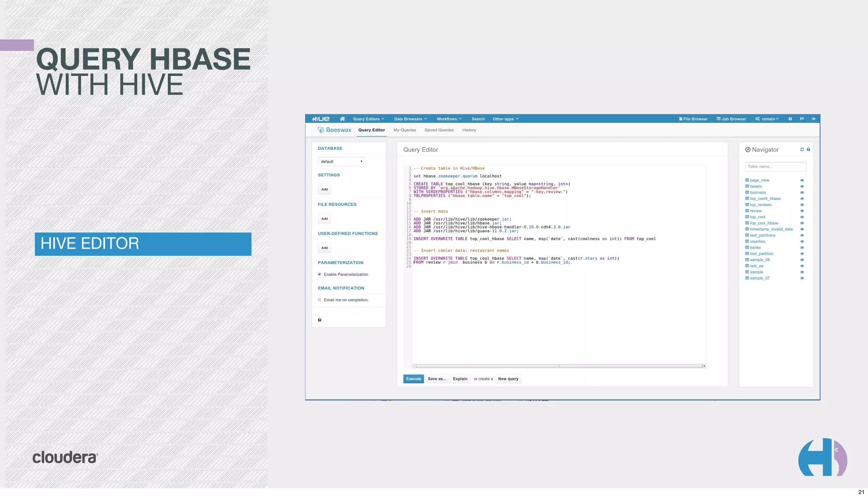This screenshot has width=868, height=497.
Task: Switch to History tab
Action: [x=469, y=130]
